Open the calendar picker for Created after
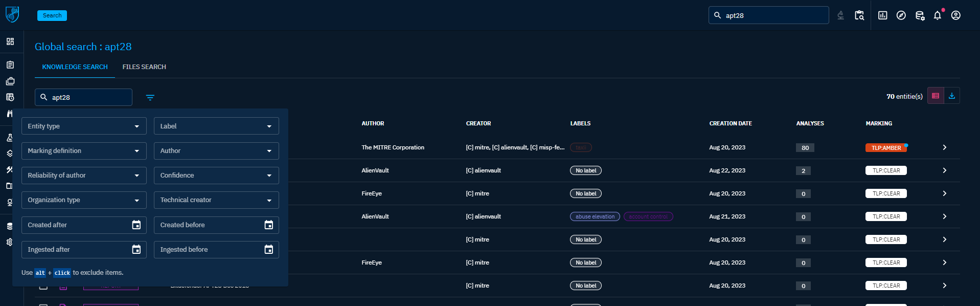Viewport: 980px width, 306px height. click(136, 225)
